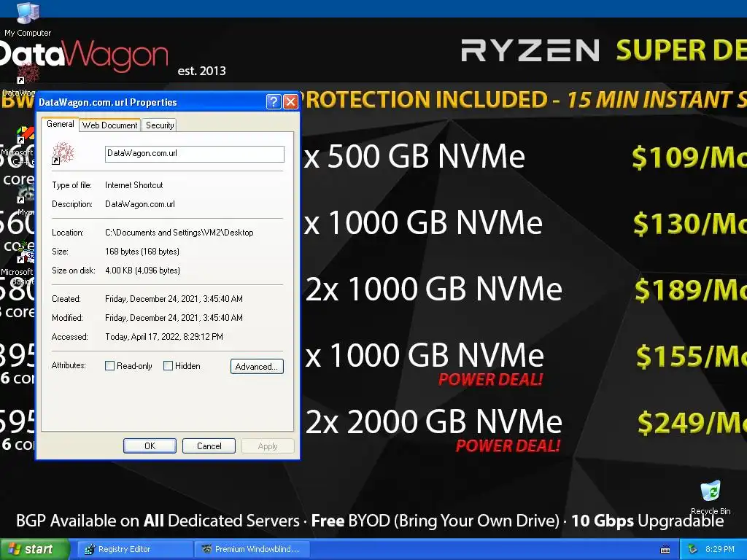Image resolution: width=747 pixels, height=560 pixels.
Task: Click the greyed-out Apply button
Action: (268, 446)
